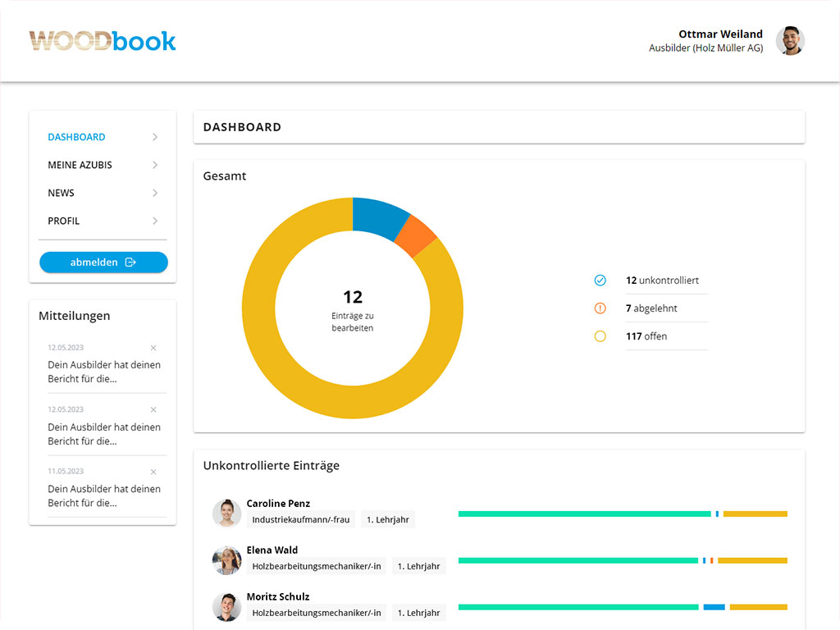Open Elena Wald's avatar
The width and height of the screenshot is (840, 630).
click(x=226, y=559)
